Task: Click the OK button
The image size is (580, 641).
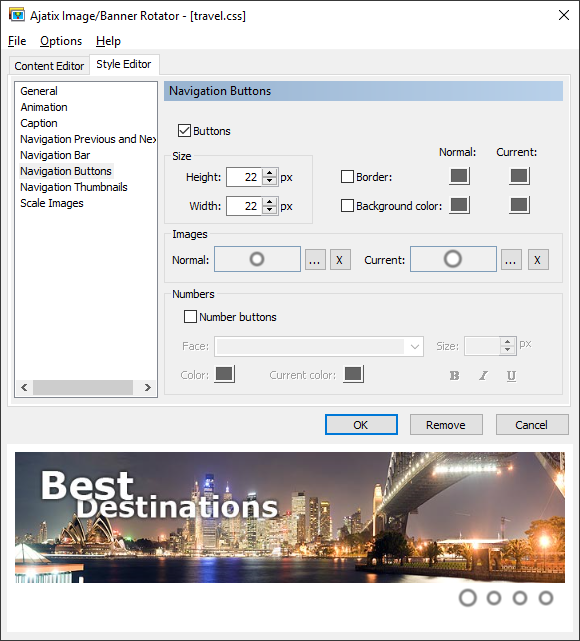Action: click(x=361, y=425)
